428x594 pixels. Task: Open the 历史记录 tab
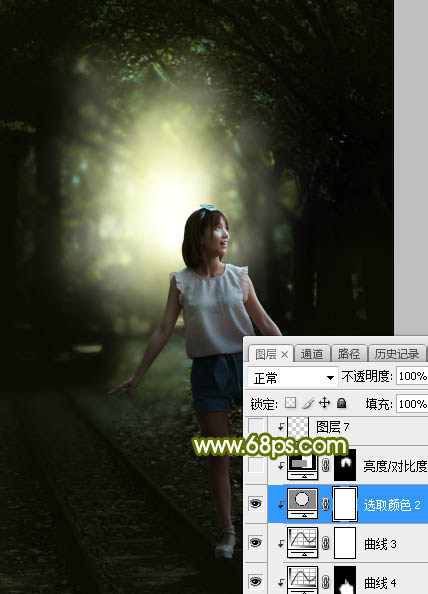click(x=397, y=354)
